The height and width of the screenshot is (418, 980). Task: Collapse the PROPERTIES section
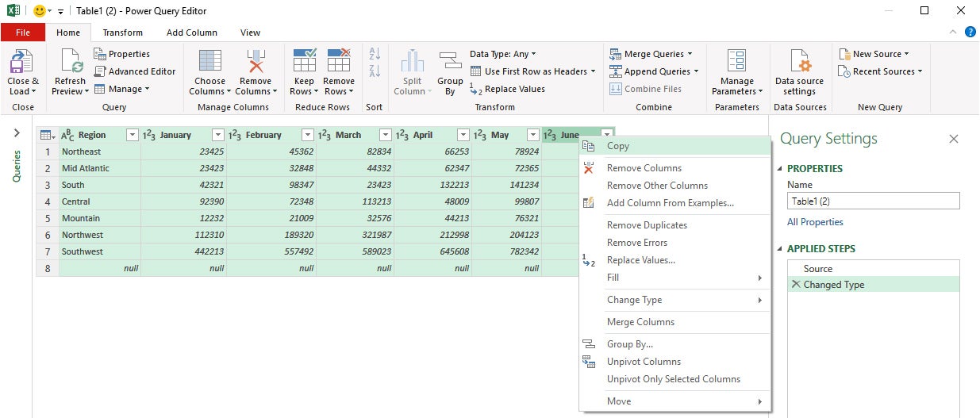tap(780, 168)
